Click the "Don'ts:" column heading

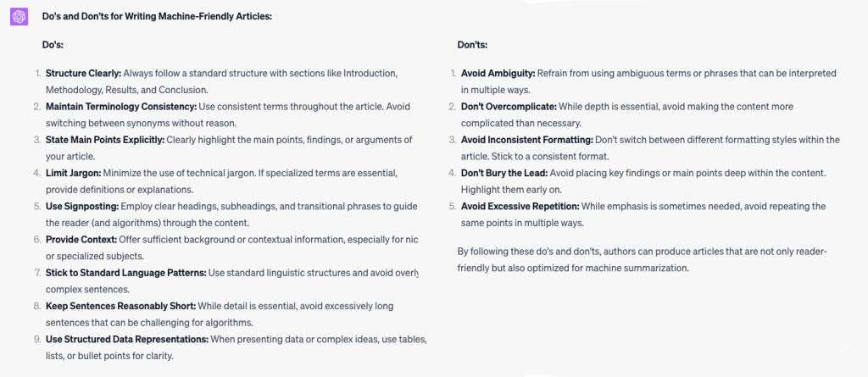472,45
